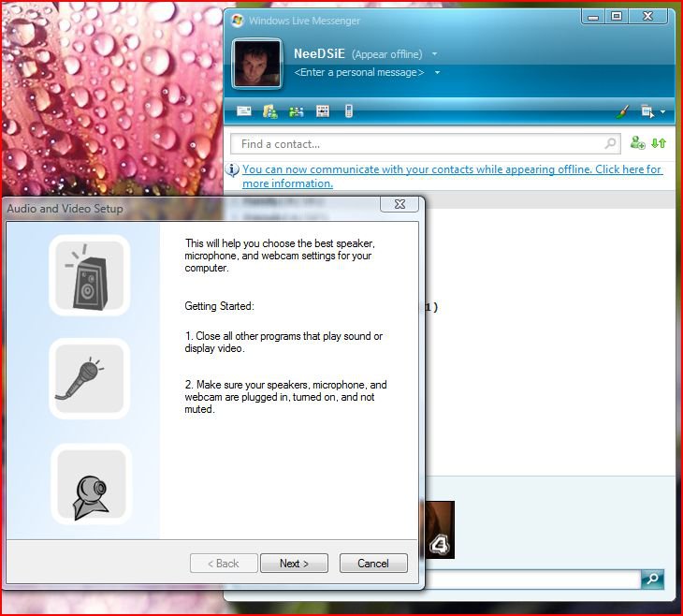Open the paintbrush color scheme icon
Image resolution: width=683 pixels, height=616 pixels.
click(x=623, y=111)
